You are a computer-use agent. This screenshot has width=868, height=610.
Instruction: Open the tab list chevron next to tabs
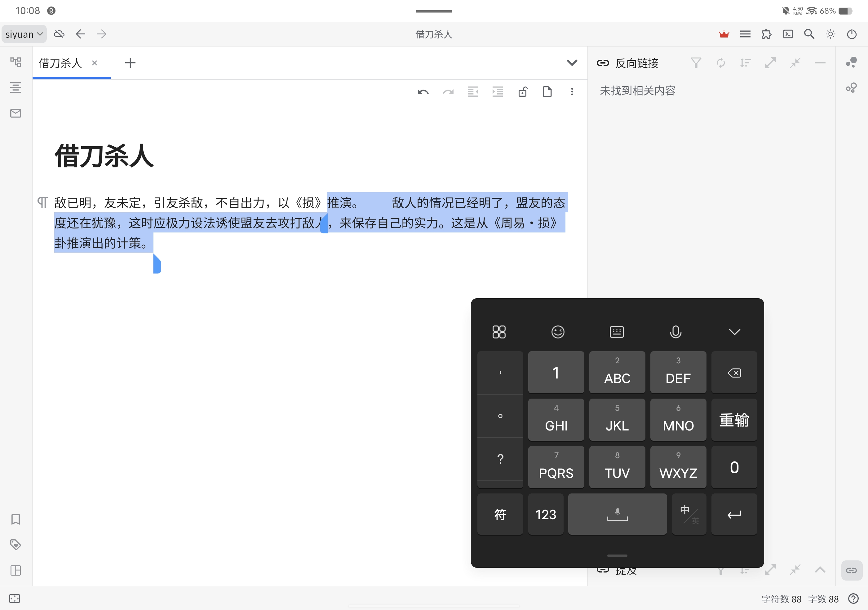point(572,63)
